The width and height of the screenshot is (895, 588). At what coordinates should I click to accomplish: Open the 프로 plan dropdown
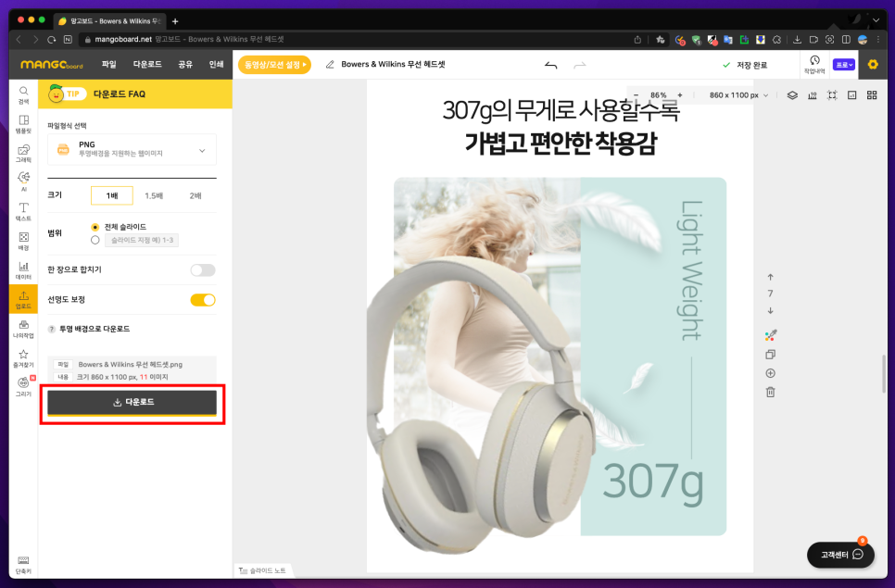(844, 65)
